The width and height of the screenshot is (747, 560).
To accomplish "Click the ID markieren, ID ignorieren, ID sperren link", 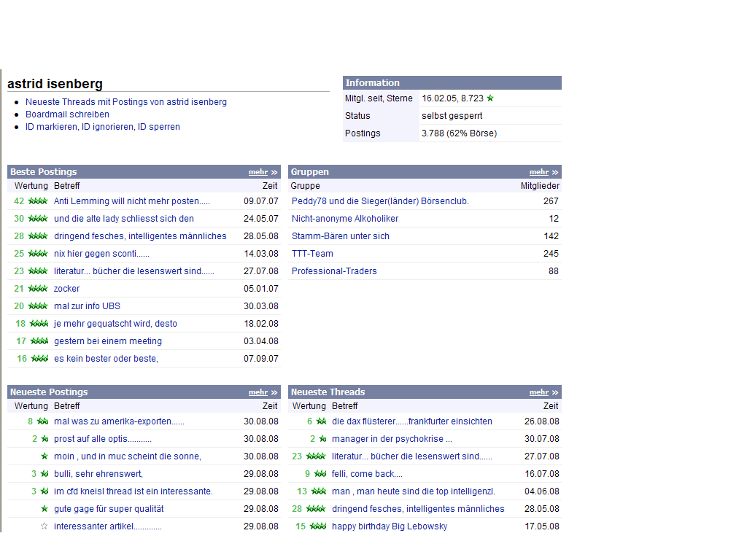I will (x=102, y=127).
